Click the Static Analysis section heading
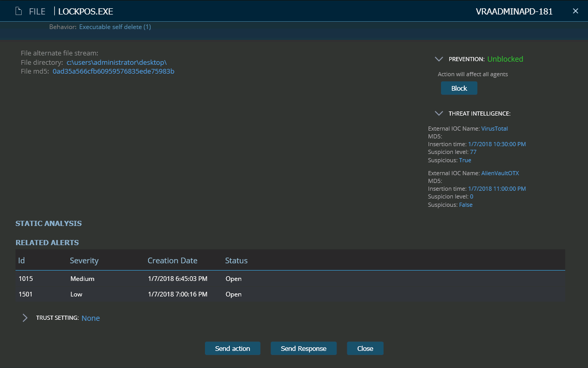 pos(49,223)
